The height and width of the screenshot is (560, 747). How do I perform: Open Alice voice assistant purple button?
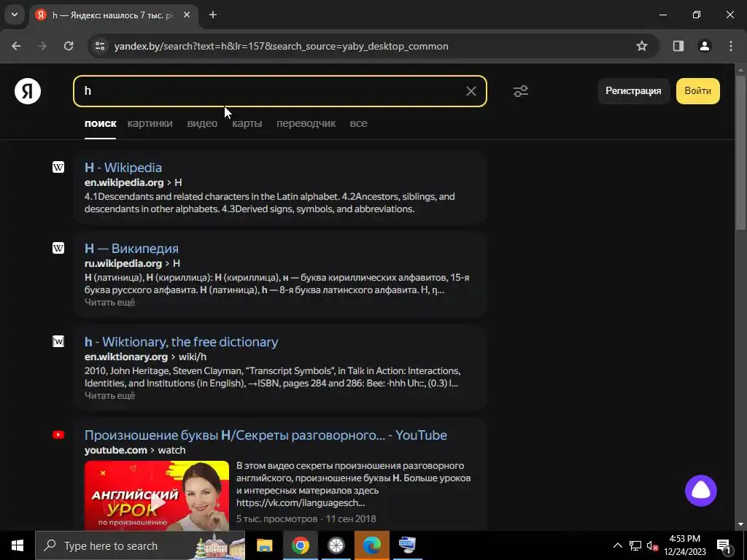tap(701, 491)
